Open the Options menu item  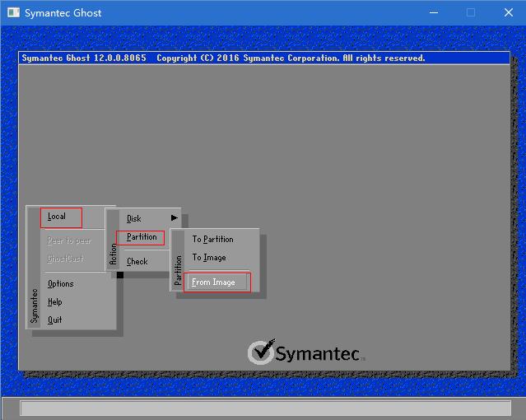click(x=60, y=284)
